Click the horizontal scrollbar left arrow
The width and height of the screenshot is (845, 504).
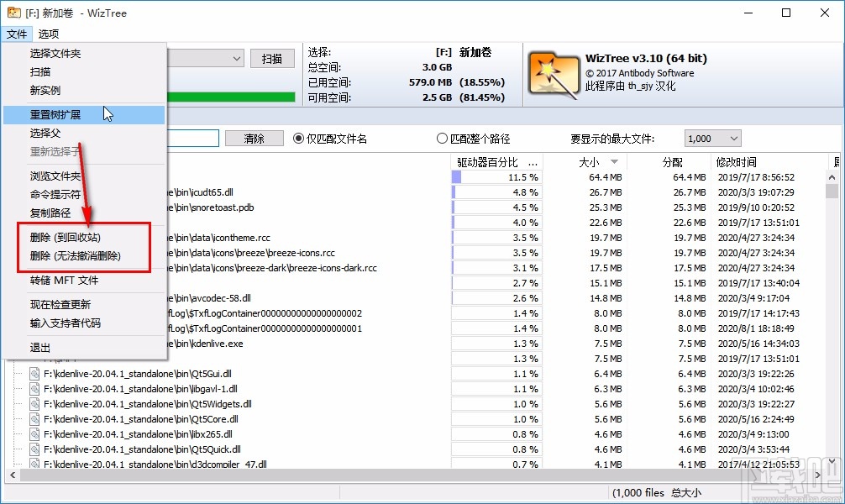click(x=13, y=475)
